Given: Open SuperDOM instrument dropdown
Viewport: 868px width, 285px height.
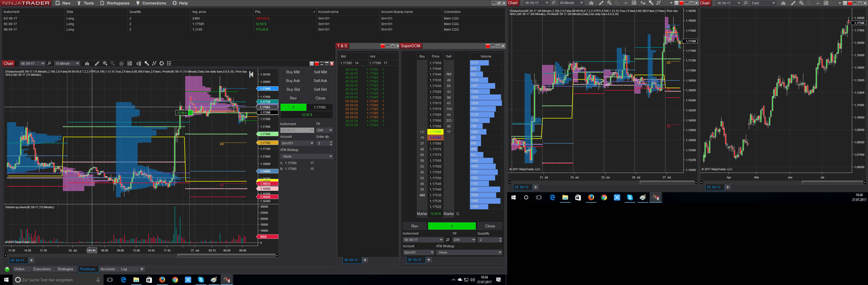Looking at the screenshot, I should pyautogui.click(x=423, y=240).
